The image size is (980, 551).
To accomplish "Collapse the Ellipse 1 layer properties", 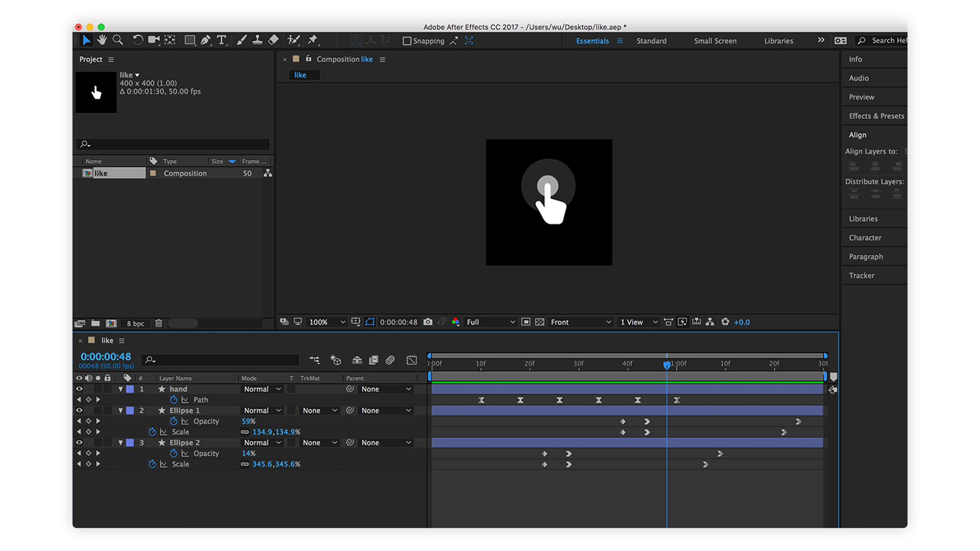I will 120,410.
